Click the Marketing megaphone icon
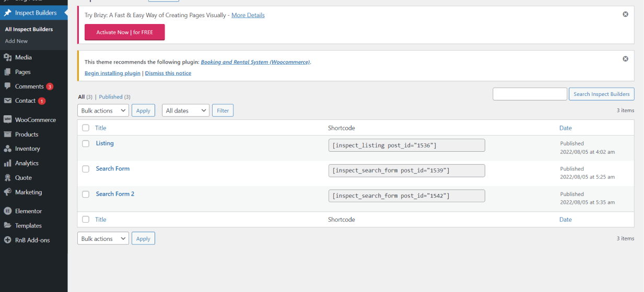The width and height of the screenshot is (644, 292). pos(7,192)
